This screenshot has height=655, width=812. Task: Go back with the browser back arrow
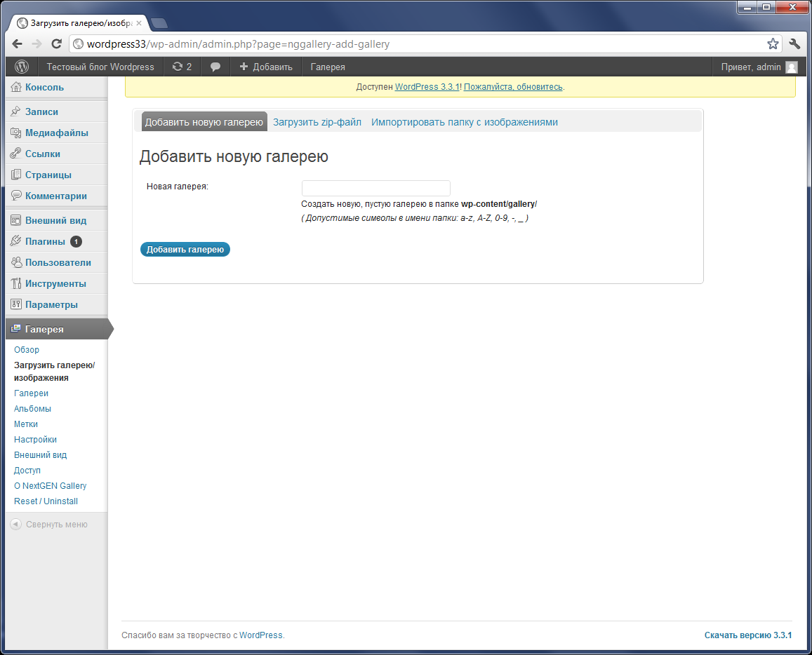17,44
